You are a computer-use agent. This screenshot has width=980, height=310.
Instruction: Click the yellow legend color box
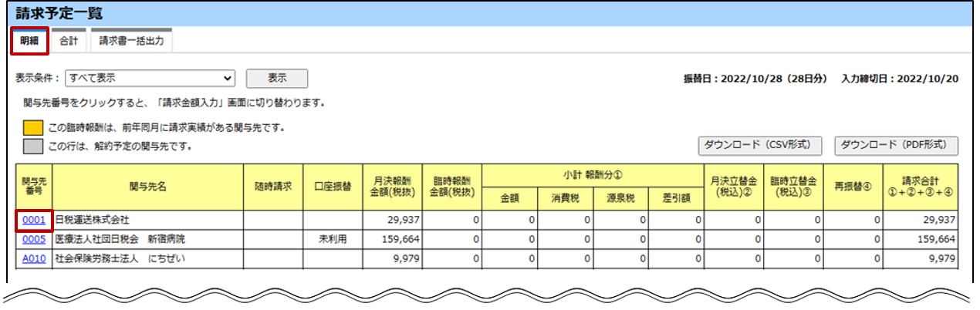tap(32, 128)
